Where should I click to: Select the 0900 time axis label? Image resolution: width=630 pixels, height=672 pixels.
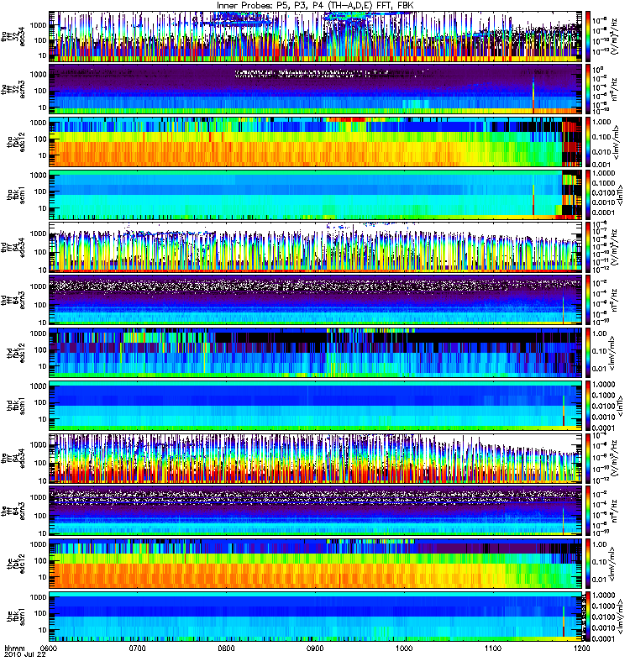coord(316,648)
